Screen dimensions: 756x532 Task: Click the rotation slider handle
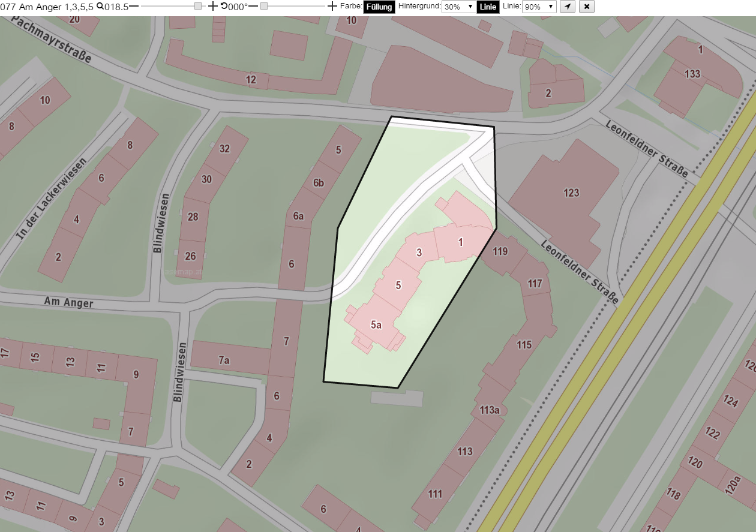point(264,6)
